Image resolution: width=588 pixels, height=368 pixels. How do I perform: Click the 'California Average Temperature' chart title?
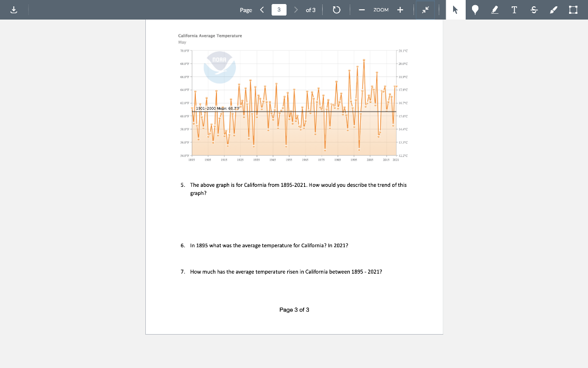click(x=210, y=36)
